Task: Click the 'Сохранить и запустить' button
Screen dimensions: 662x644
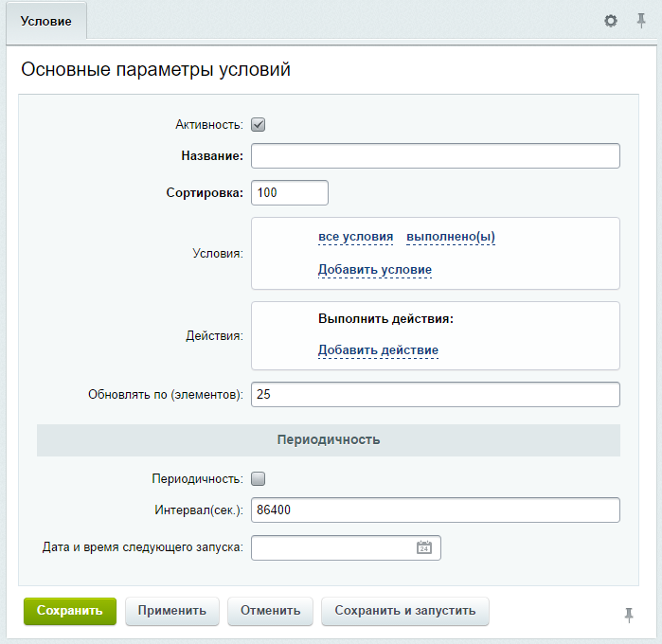Action: (405, 611)
